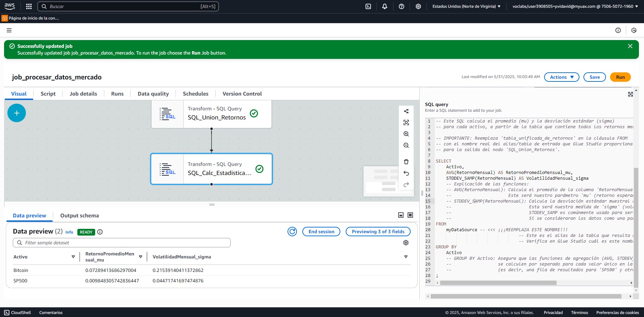Screen dimensions: 644x317
Task: Open notifications bell
Action: 385,6
